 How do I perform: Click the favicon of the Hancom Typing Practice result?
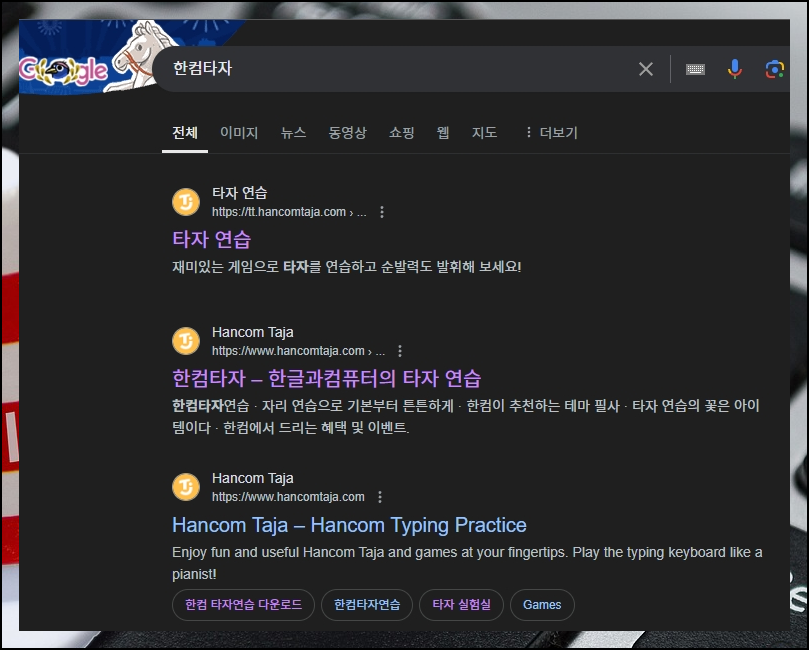click(x=186, y=487)
